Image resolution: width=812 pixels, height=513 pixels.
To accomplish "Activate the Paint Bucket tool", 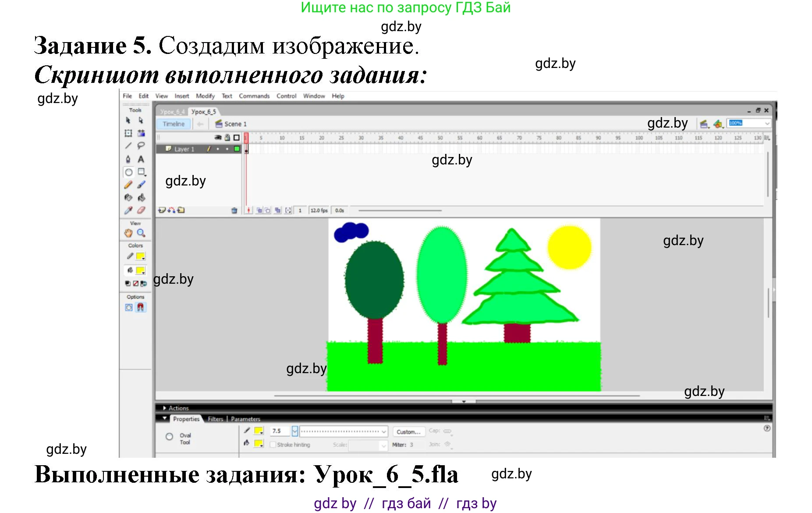I will [x=141, y=198].
